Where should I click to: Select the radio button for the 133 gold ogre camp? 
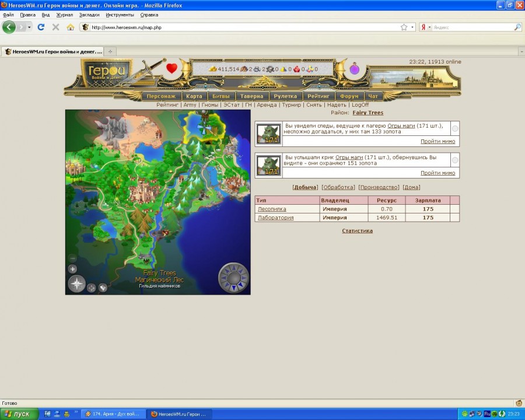pyautogui.click(x=455, y=128)
